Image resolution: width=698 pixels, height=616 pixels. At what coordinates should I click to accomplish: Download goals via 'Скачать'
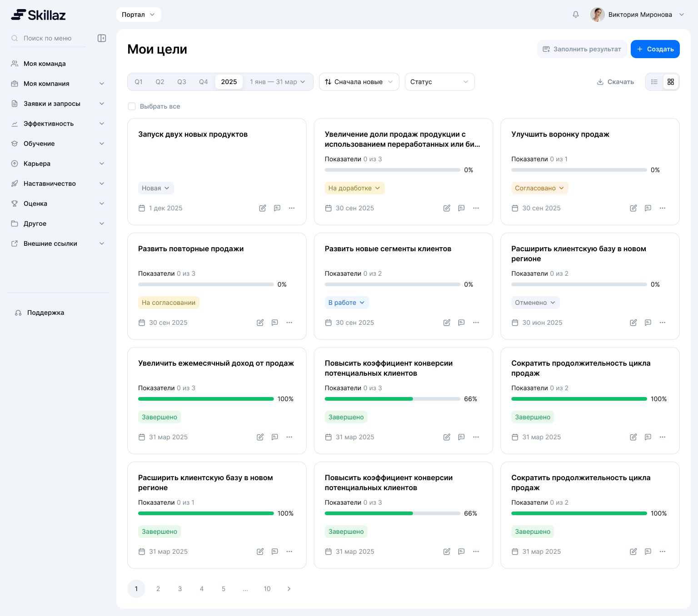[615, 82]
